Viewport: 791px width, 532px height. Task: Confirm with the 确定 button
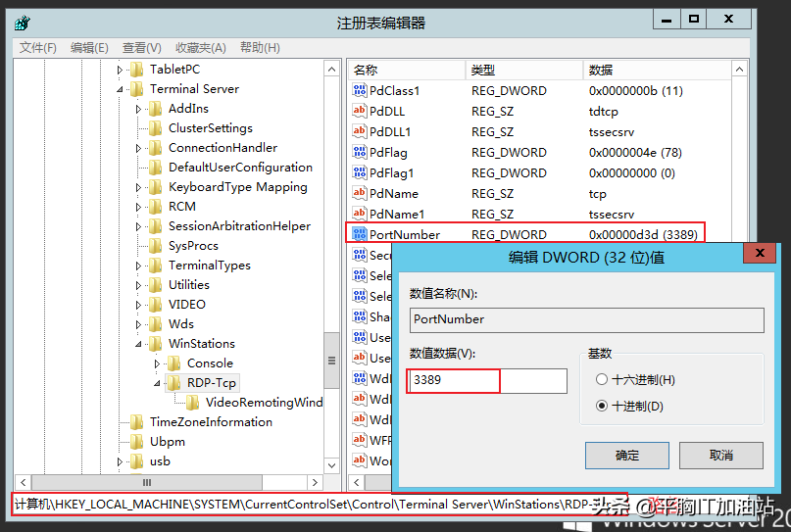pos(627,456)
